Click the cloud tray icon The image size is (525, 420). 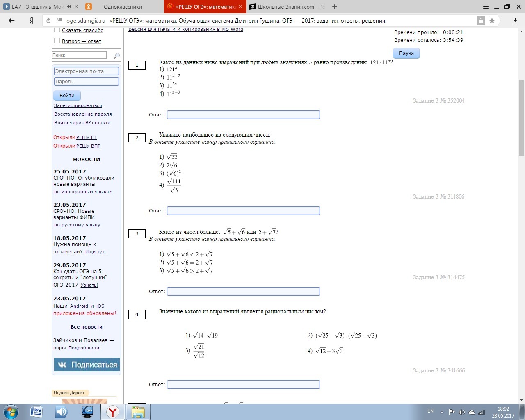point(472,412)
